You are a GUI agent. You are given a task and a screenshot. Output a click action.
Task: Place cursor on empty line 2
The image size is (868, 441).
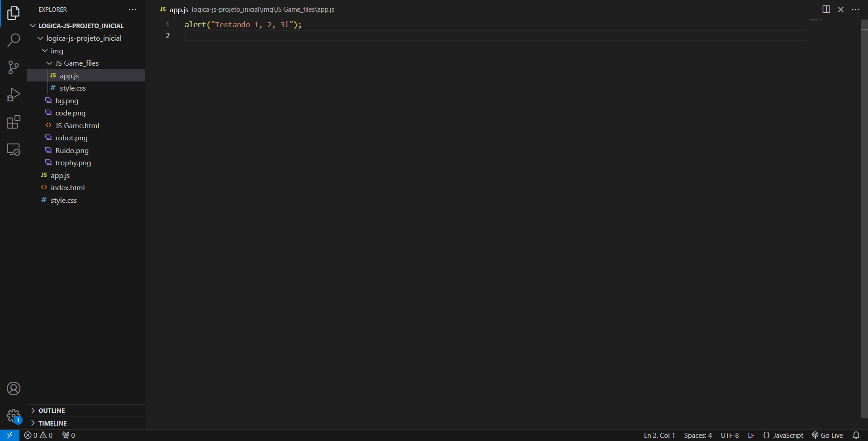tap(495, 36)
